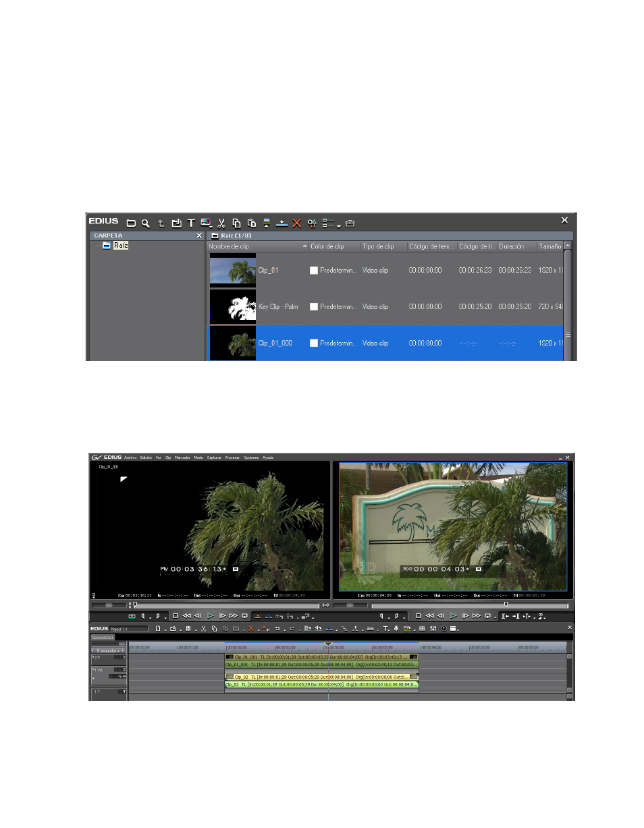Open the Ver menu
644x828 pixels.
tap(159, 457)
